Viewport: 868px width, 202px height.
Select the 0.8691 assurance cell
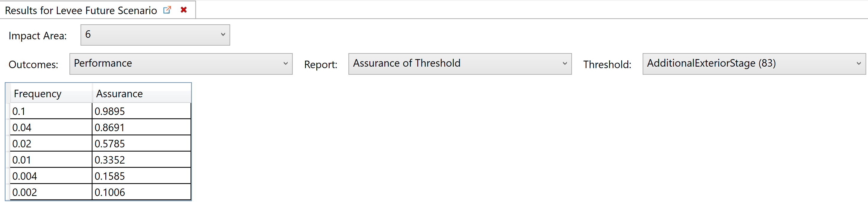[141, 127]
